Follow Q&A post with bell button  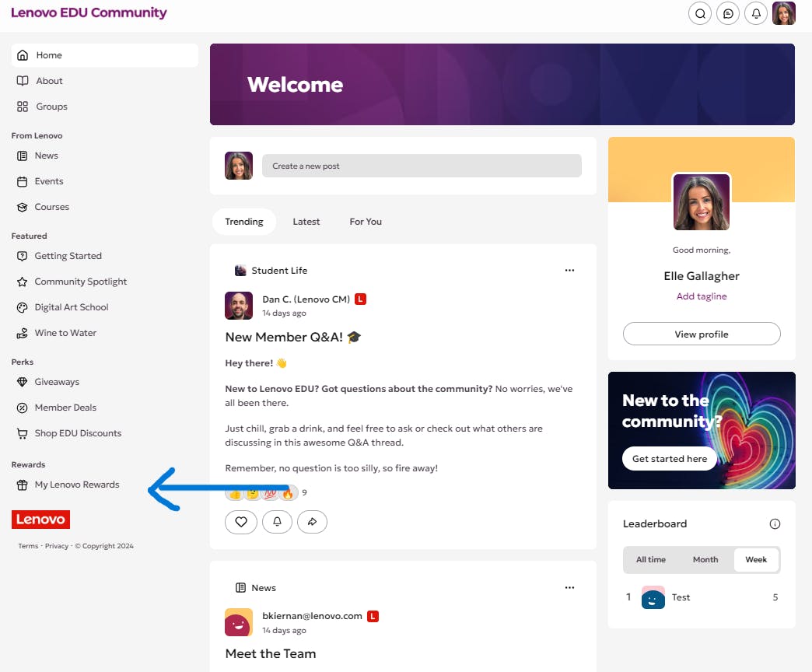click(277, 522)
